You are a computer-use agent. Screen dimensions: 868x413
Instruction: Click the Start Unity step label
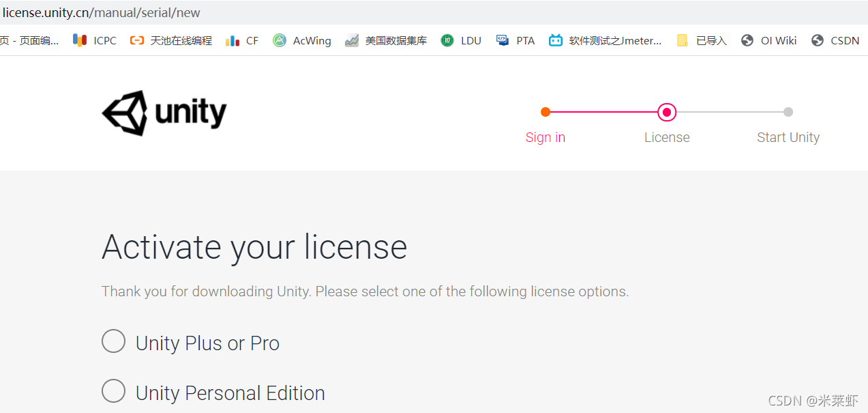click(788, 137)
